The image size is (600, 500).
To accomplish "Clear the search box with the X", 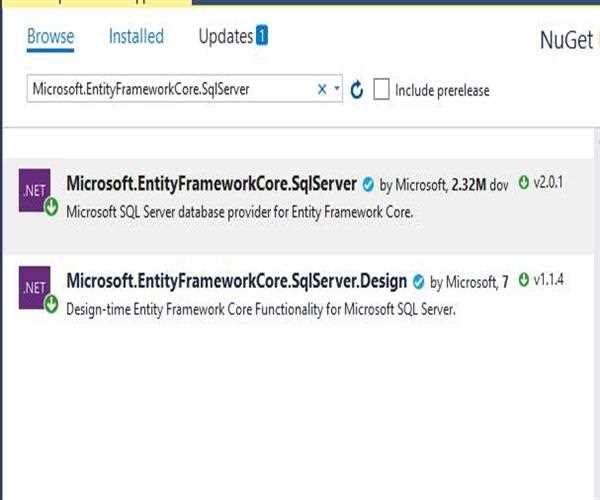I will pos(322,89).
